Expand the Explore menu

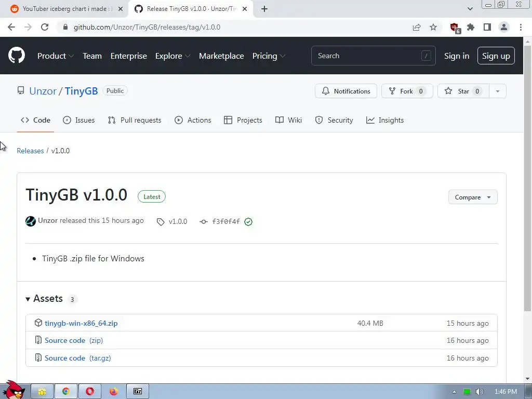click(172, 56)
